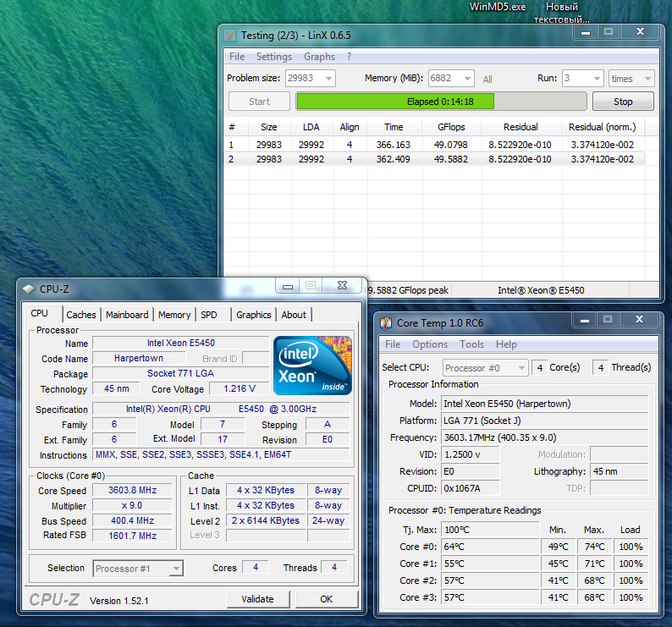Open the Graphs menu in LinX
This screenshot has width=672, height=627.
(x=319, y=57)
